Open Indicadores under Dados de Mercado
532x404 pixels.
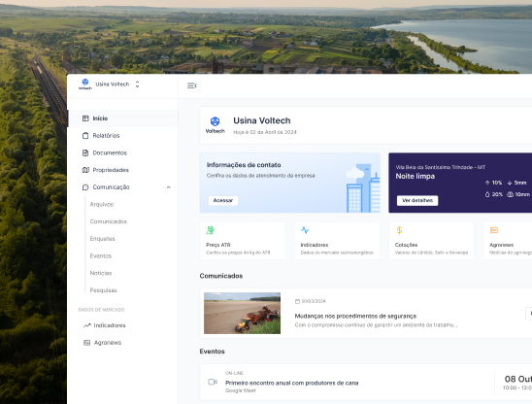pos(110,325)
